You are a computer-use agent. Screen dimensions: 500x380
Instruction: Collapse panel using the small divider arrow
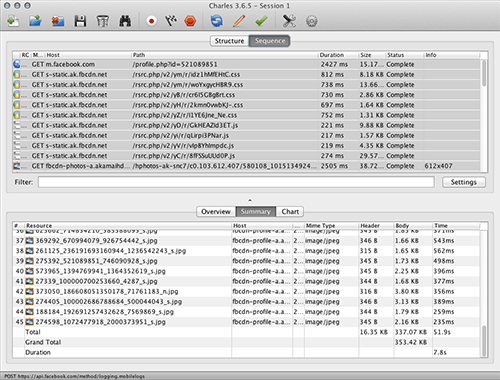pyautogui.click(x=250, y=200)
